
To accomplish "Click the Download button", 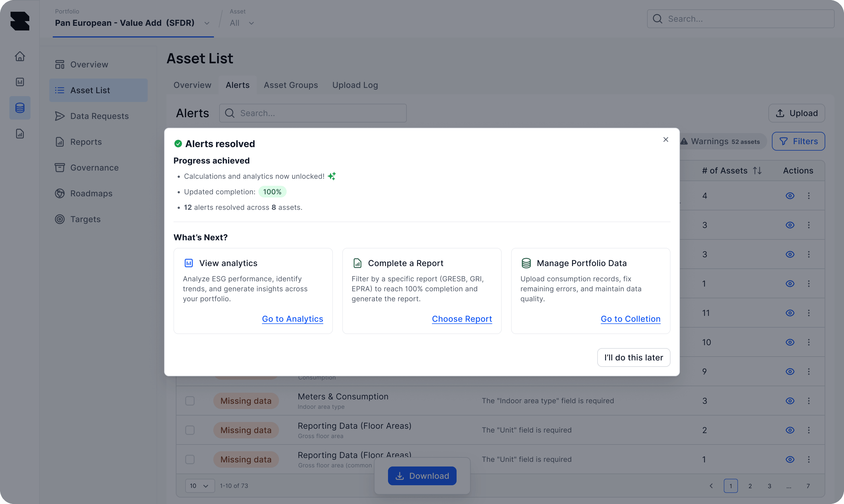I will (422, 476).
